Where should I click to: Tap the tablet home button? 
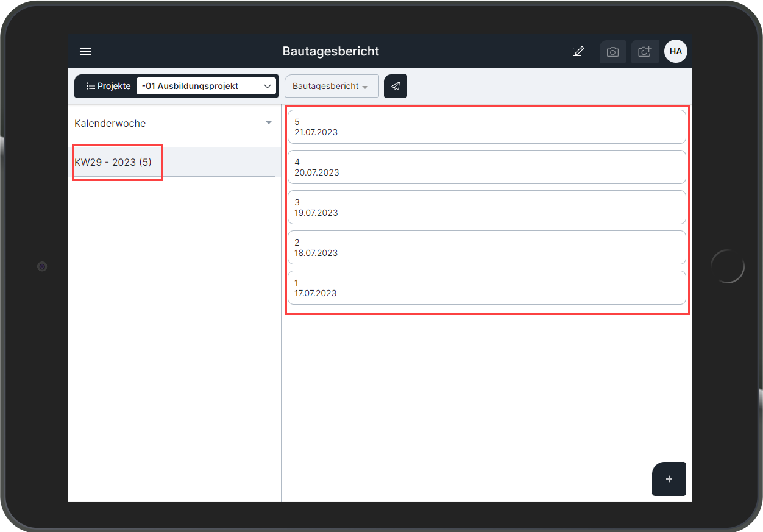(728, 266)
